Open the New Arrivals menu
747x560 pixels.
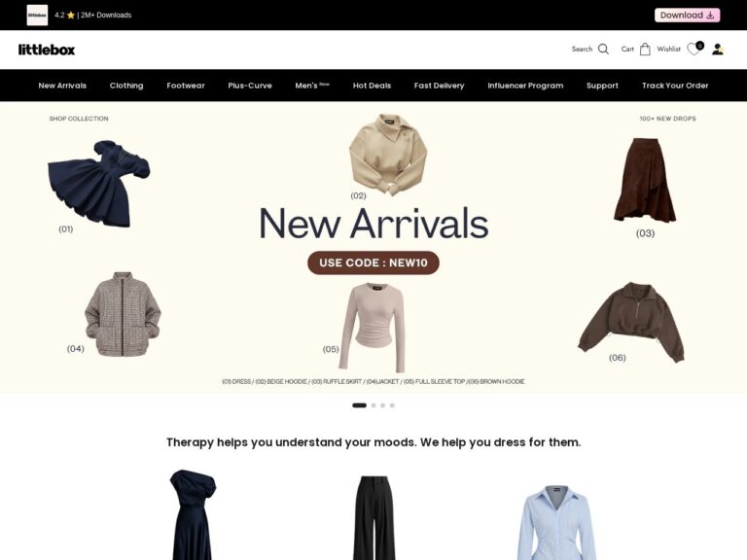62,86
